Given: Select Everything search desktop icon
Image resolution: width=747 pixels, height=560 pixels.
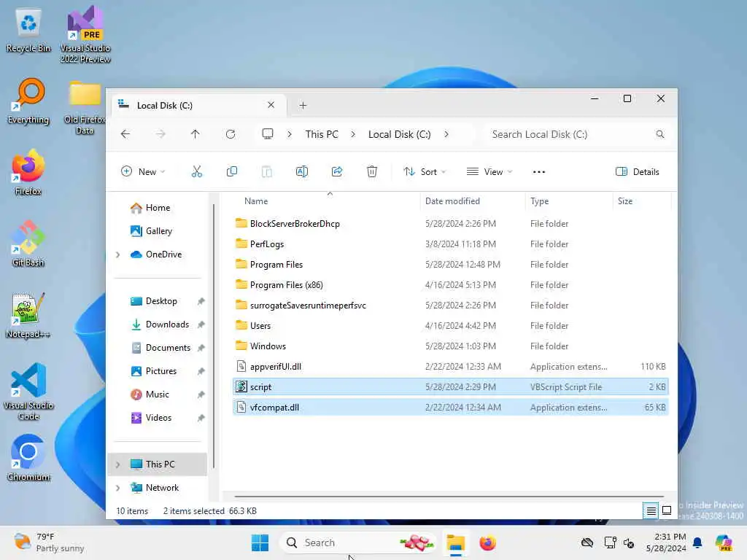Looking at the screenshot, I should point(28,101).
